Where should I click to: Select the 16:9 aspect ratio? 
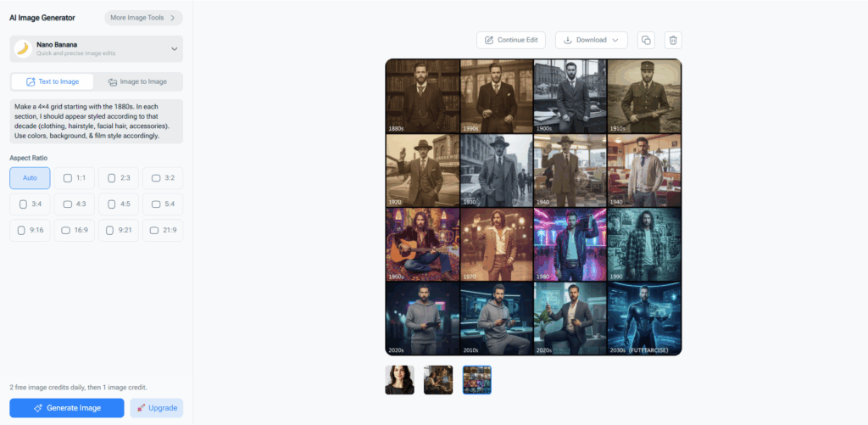point(75,230)
